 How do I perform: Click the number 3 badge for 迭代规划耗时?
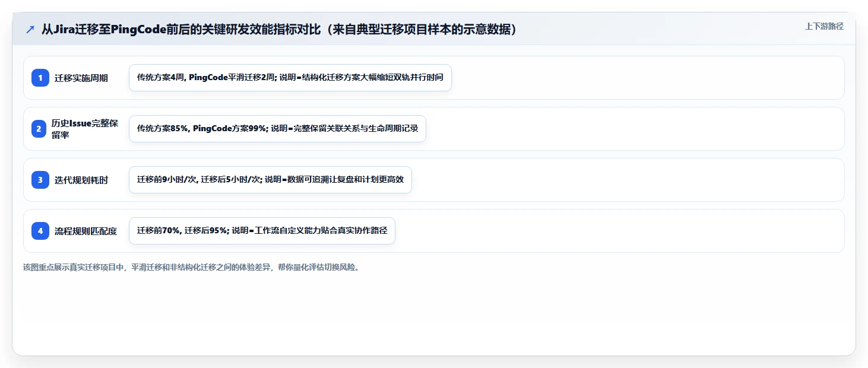tap(40, 180)
